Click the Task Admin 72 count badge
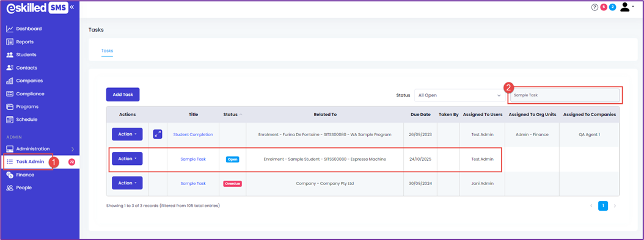 72,162
